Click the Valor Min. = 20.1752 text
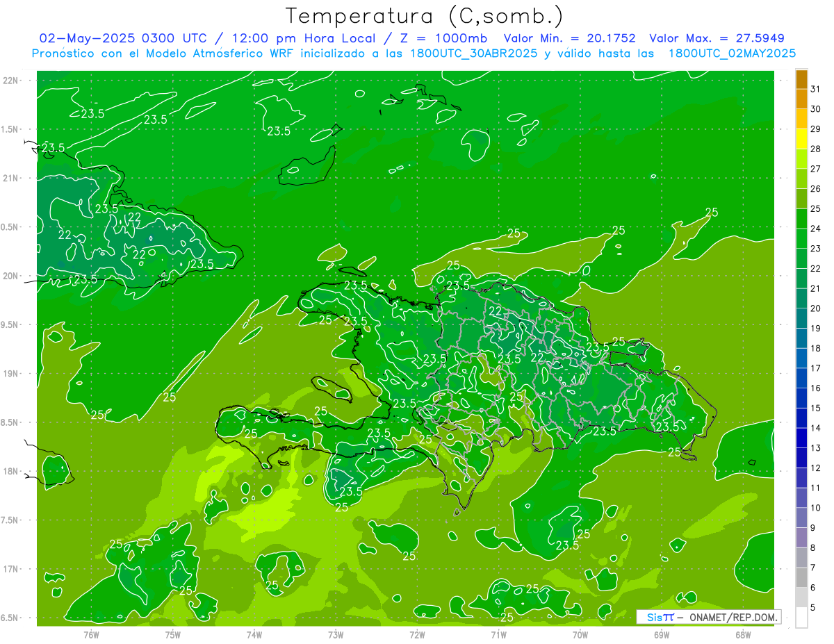The height and width of the screenshot is (644, 834). click(569, 38)
